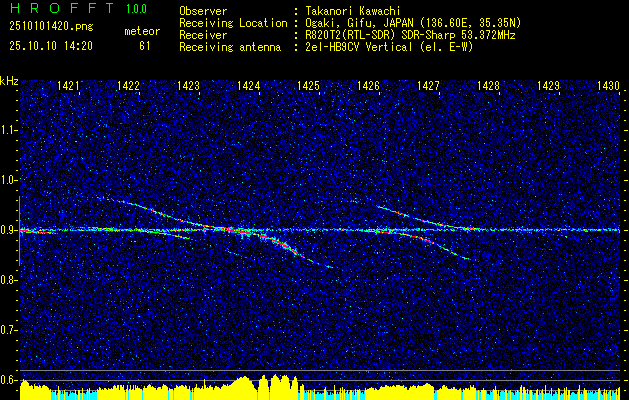The height and width of the screenshot is (400, 629).
Task: Click the 1428 time axis marker
Action: pos(489,85)
